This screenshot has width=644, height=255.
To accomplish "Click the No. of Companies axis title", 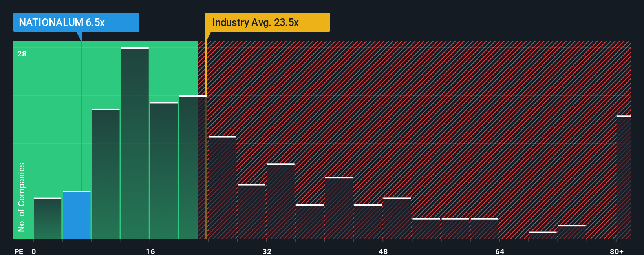I will tap(22, 197).
